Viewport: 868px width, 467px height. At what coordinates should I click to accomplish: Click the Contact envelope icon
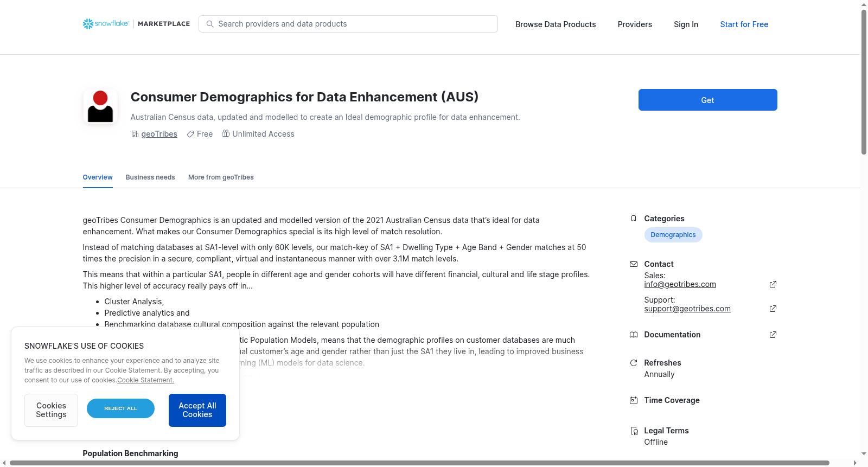click(x=633, y=264)
